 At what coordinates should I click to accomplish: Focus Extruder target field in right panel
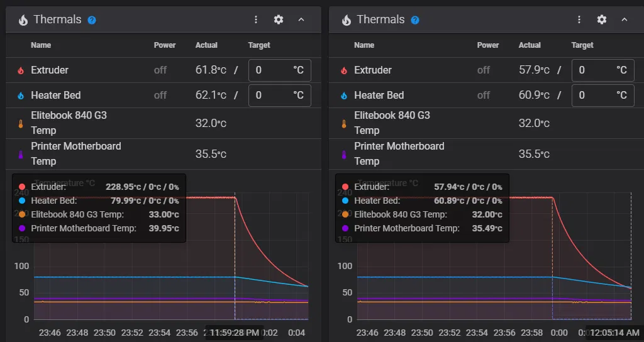tap(603, 70)
